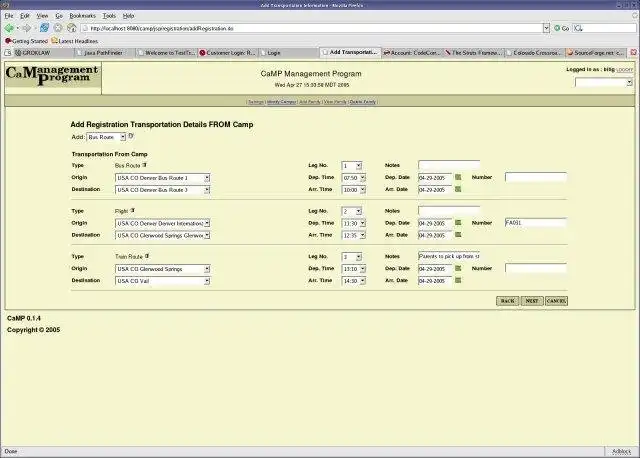Click the CANCEL button
The height and width of the screenshot is (458, 640).
(556, 301)
